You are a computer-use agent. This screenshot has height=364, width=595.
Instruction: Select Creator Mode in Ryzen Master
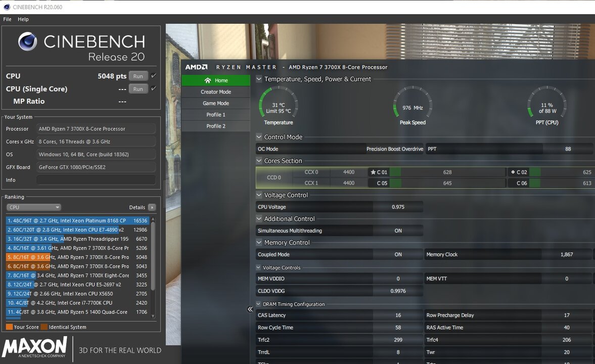click(215, 92)
